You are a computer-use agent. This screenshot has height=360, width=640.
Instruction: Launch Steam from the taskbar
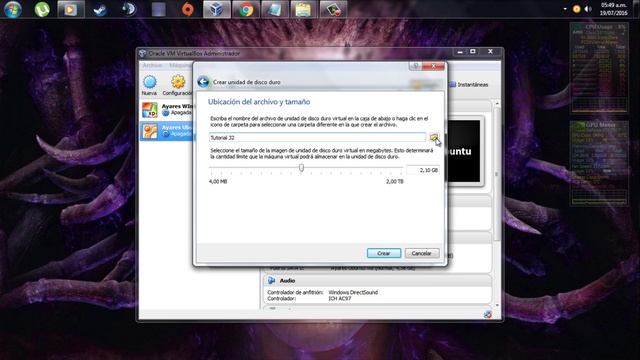tap(100, 9)
